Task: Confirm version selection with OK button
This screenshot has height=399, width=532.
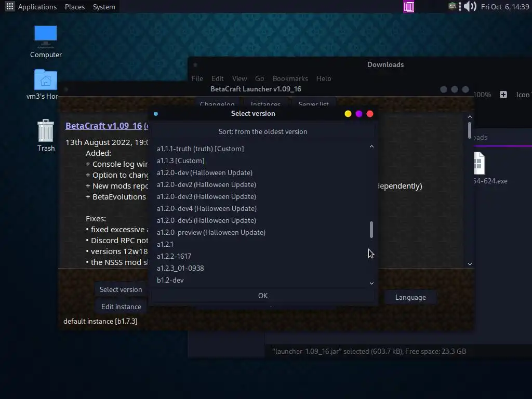Action: click(x=263, y=296)
